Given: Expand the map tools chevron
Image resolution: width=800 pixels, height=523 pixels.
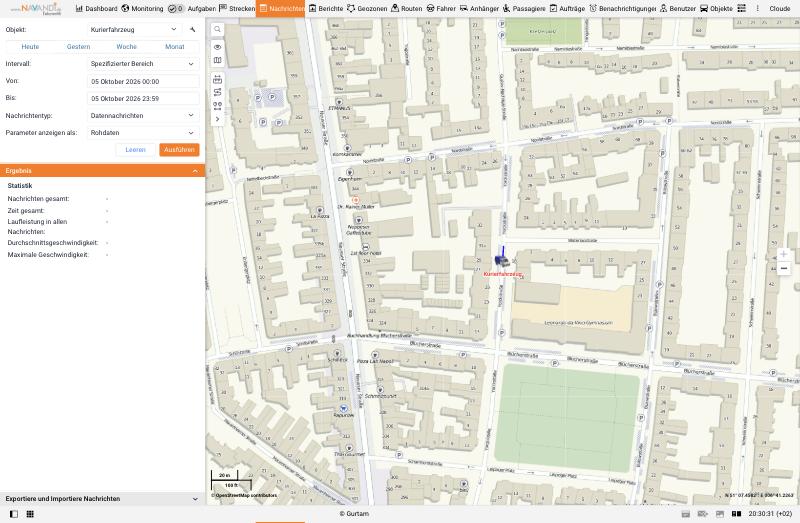Looking at the screenshot, I should click(217, 119).
